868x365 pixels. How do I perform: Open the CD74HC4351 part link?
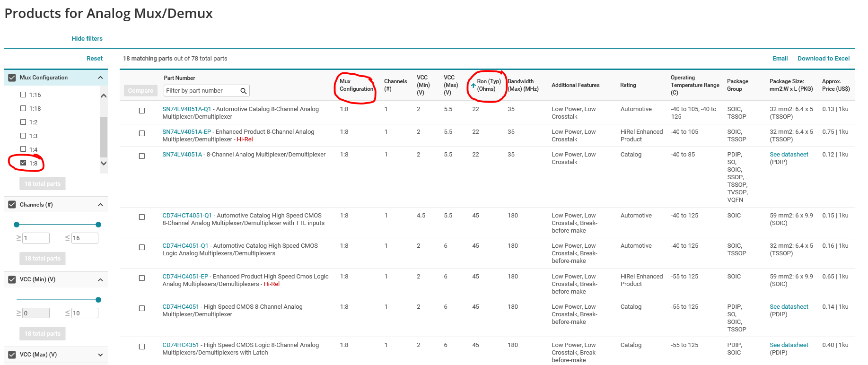click(181, 345)
